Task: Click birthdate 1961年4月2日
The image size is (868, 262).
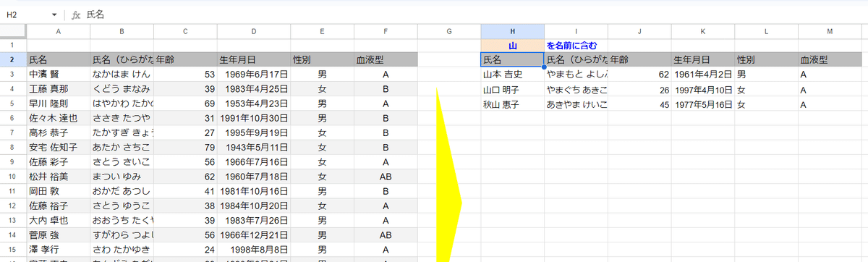Action: [704, 75]
